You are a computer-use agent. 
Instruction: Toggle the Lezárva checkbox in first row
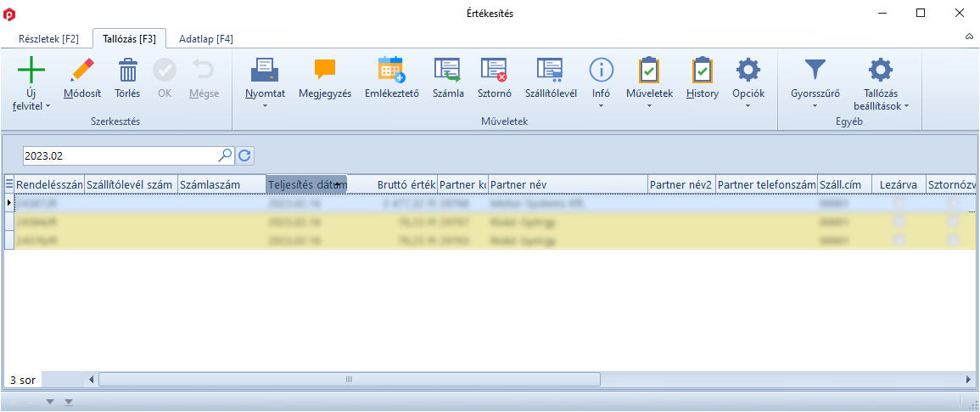click(x=899, y=205)
